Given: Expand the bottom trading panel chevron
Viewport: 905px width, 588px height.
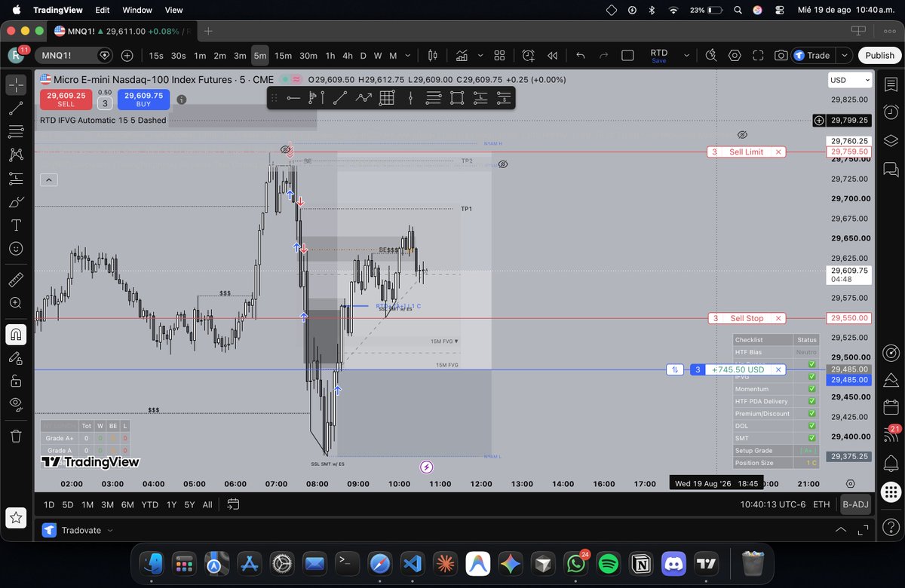Looking at the screenshot, I should point(842,530).
